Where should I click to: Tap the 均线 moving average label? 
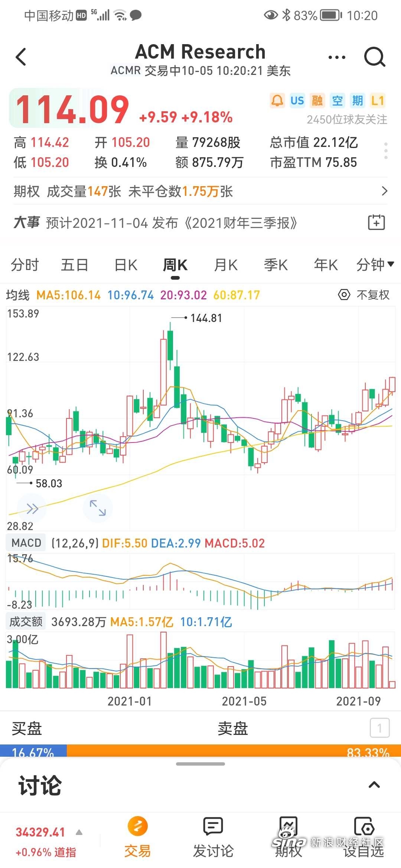click(x=18, y=295)
